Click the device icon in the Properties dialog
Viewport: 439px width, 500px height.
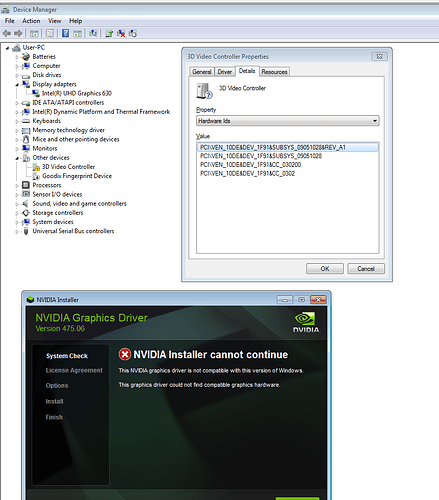[x=204, y=91]
